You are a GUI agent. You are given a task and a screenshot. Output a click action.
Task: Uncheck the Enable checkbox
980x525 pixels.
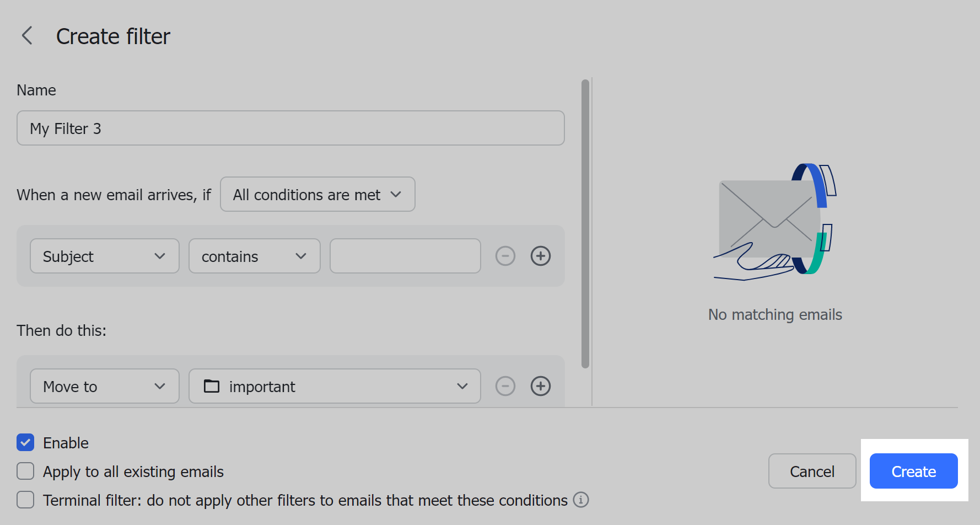[25, 442]
